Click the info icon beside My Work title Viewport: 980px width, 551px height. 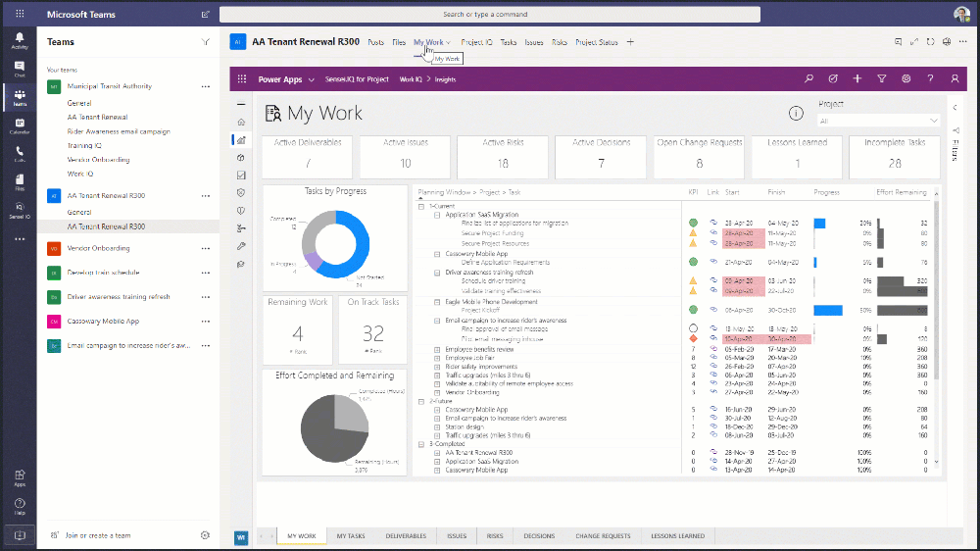tap(796, 113)
